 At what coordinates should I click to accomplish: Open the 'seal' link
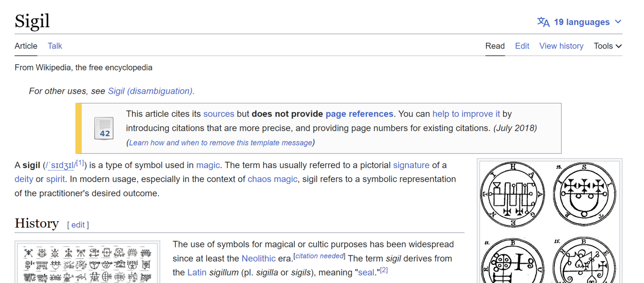(366, 273)
